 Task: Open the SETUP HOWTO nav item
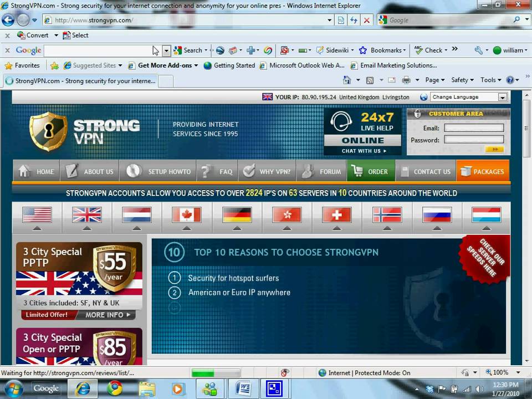(x=158, y=171)
